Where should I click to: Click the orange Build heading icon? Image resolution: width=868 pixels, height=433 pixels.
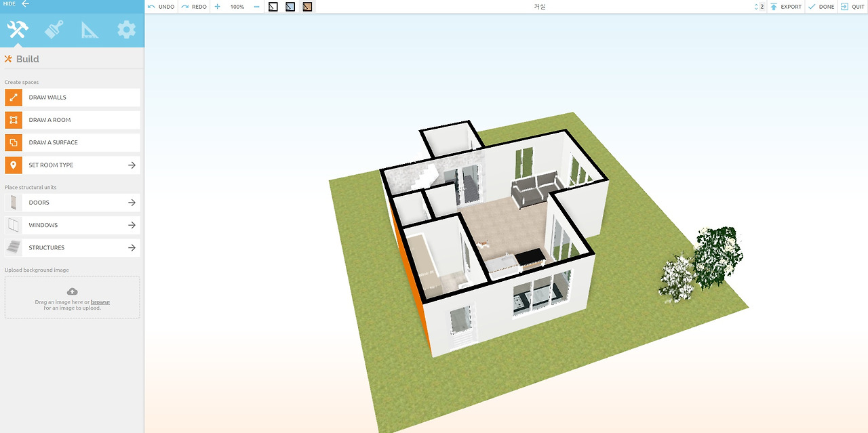(x=8, y=59)
